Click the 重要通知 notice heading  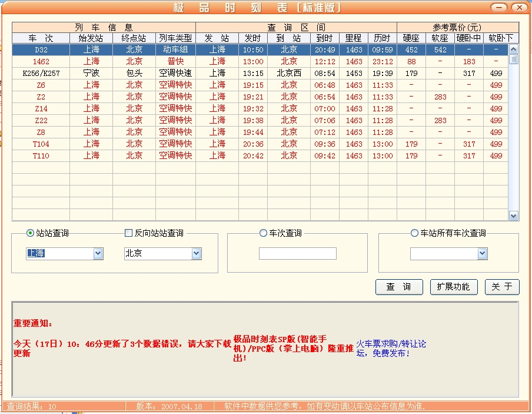(33, 323)
